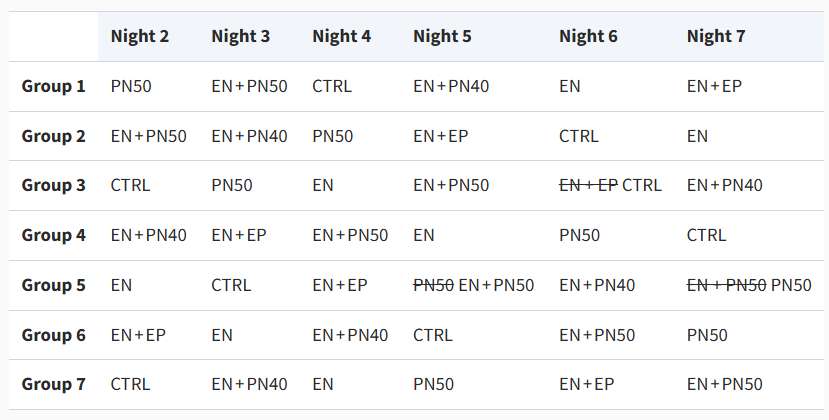Select Group 1's Night 4 CTRL cell

point(332,86)
